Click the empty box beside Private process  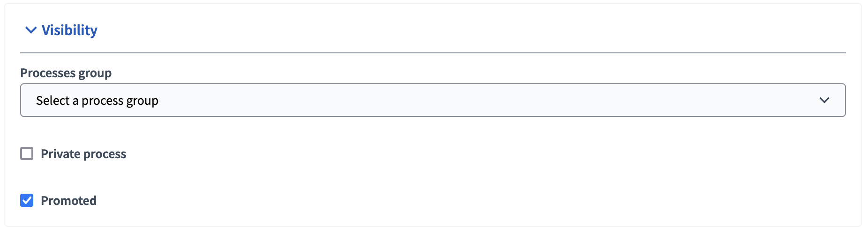(x=27, y=153)
